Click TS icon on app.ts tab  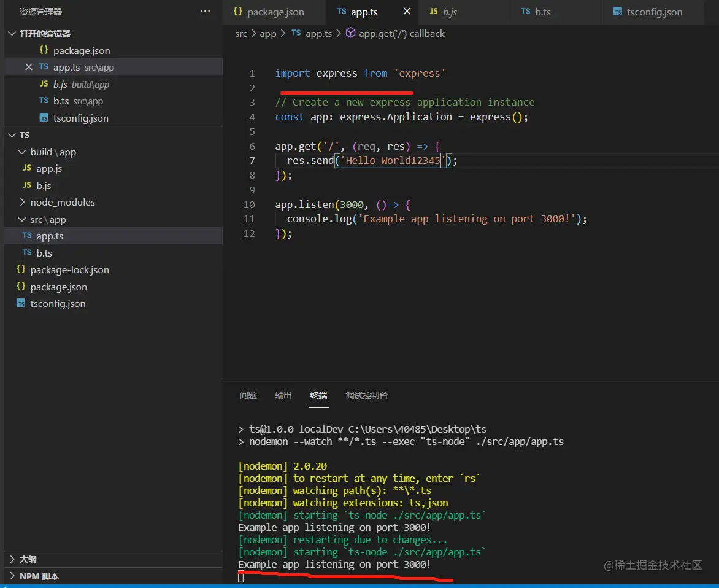(341, 12)
